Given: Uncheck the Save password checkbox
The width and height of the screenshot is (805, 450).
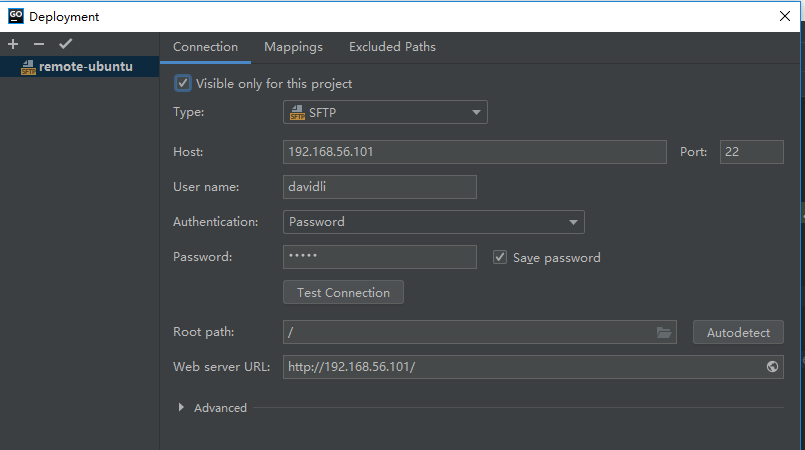Looking at the screenshot, I should tap(500, 257).
